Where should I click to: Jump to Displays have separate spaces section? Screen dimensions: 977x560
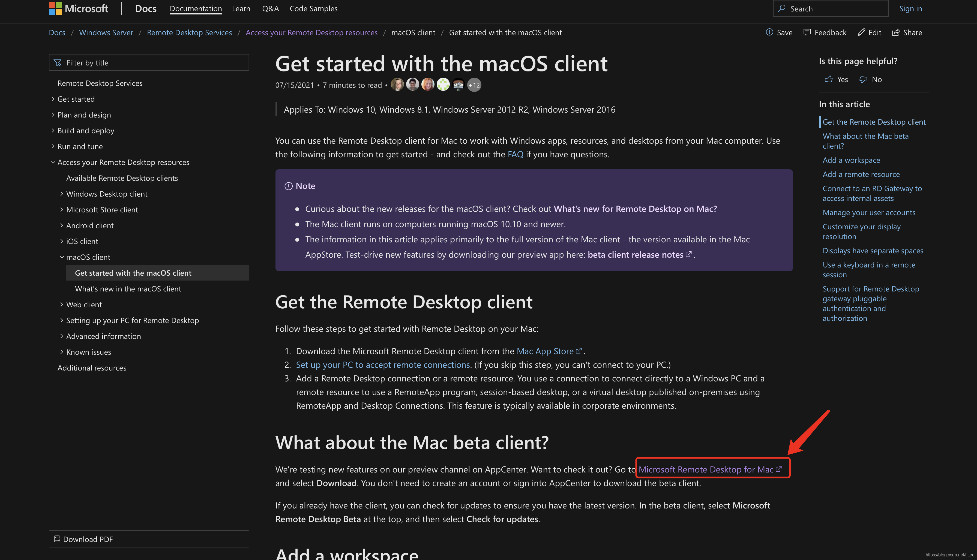click(x=873, y=250)
